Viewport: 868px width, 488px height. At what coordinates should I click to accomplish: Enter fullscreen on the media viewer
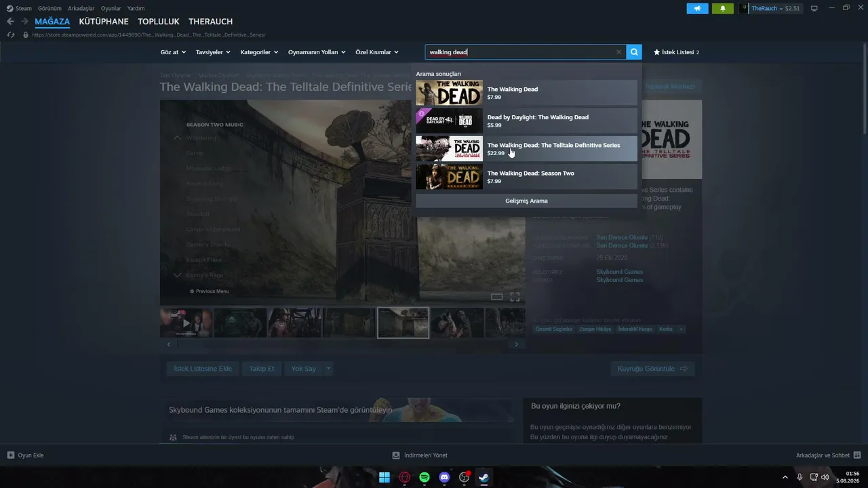(x=515, y=297)
